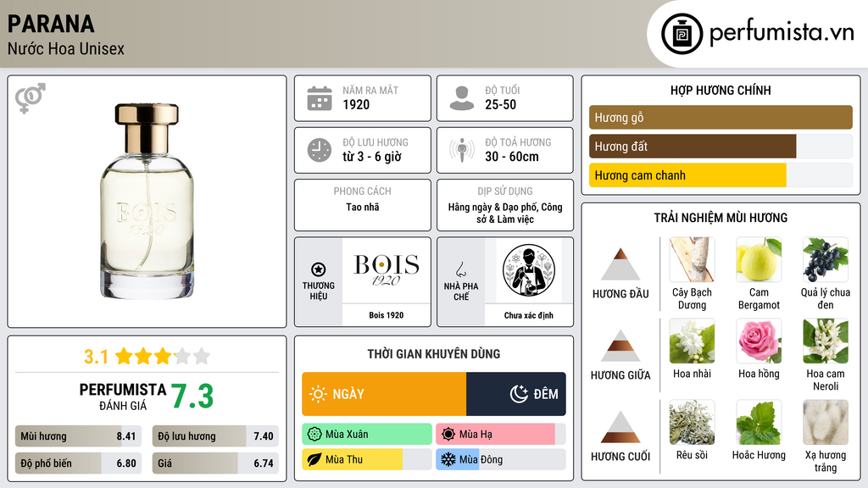Click the Dịp sử dụng label

click(505, 191)
